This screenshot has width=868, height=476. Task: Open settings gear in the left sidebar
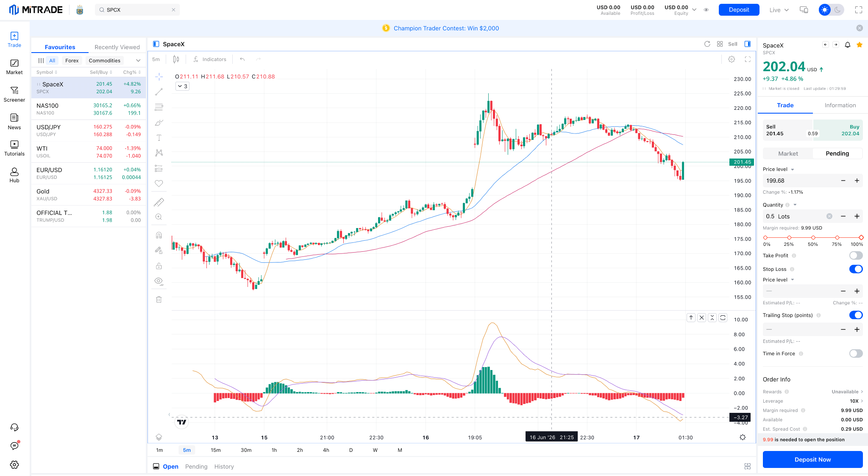pos(14,465)
